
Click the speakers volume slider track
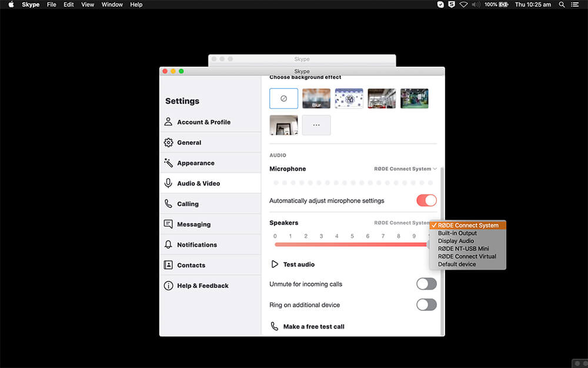352,244
